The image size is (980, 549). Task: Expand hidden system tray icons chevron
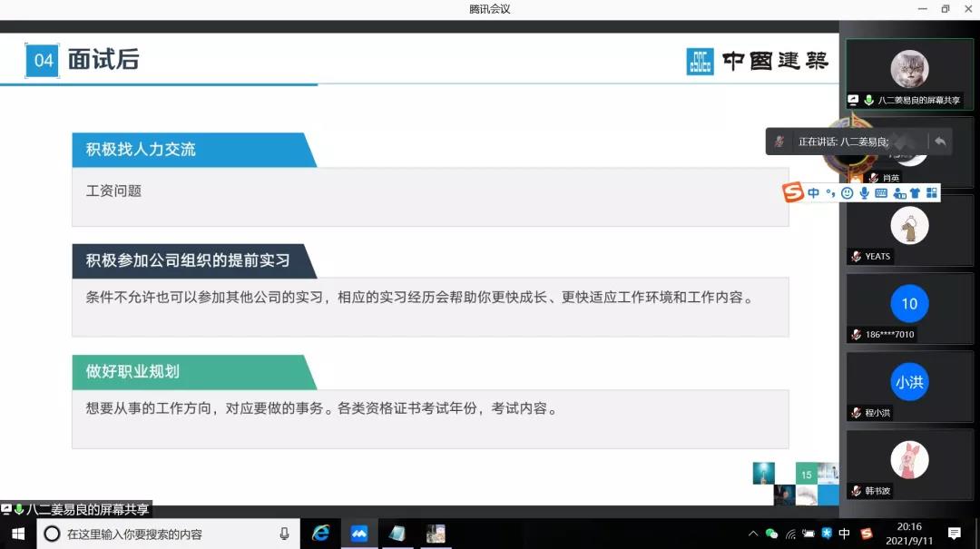click(753, 534)
